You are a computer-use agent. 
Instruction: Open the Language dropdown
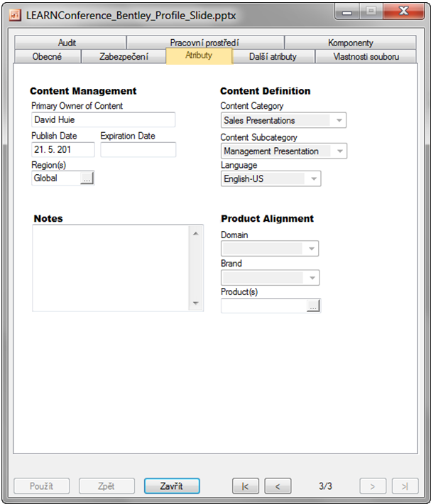[313, 179]
